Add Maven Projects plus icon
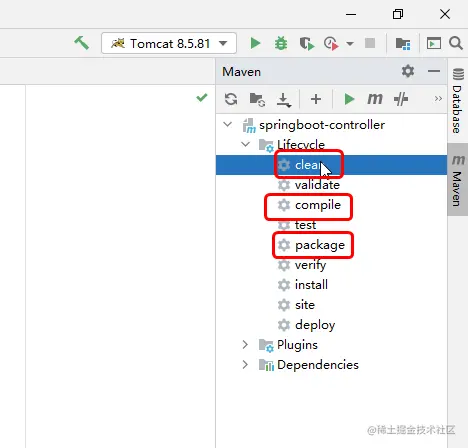Image resolution: width=468 pixels, height=448 pixels. (316, 99)
